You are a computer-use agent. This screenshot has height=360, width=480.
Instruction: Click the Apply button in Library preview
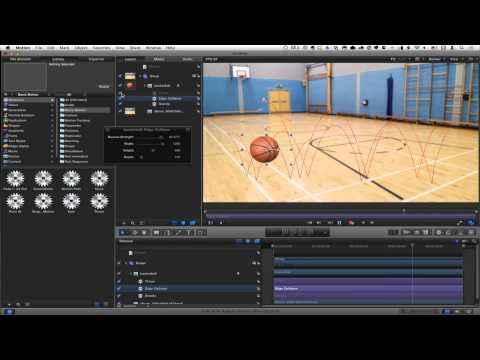click(x=104, y=86)
